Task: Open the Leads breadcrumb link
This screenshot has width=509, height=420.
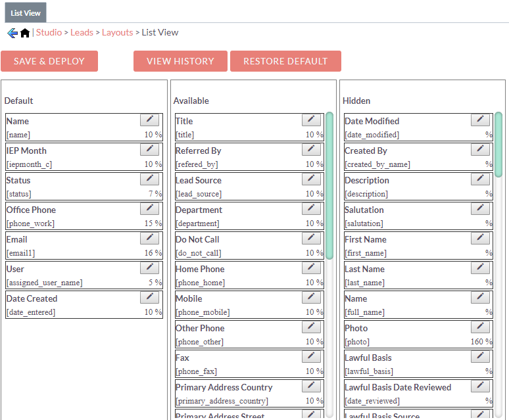Action: [82, 32]
